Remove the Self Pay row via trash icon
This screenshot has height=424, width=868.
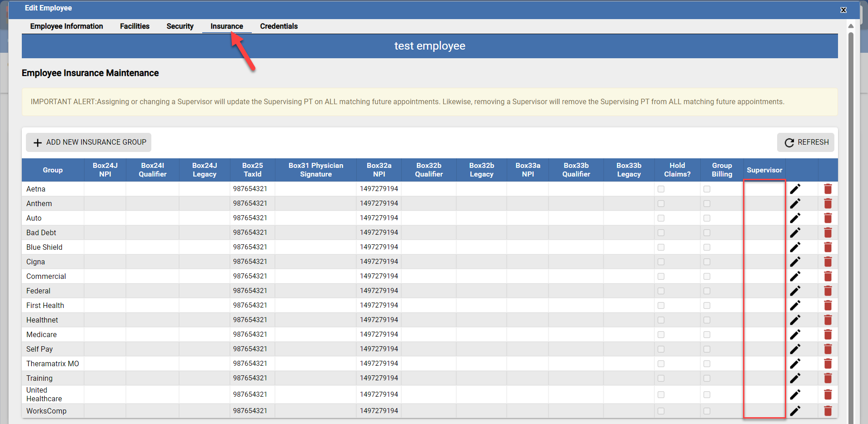pos(828,349)
